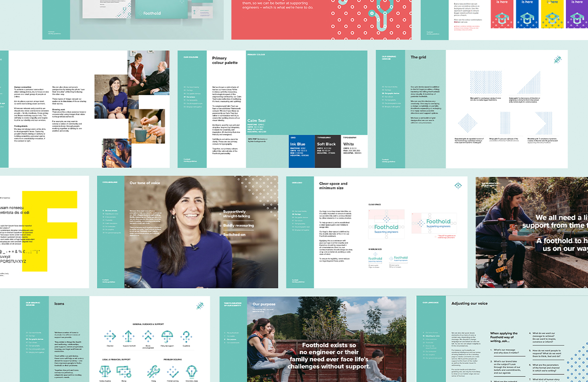The height and width of the screenshot is (382, 588).
Task: Click the 'Adjusting our voice' heading
Action: click(x=469, y=303)
